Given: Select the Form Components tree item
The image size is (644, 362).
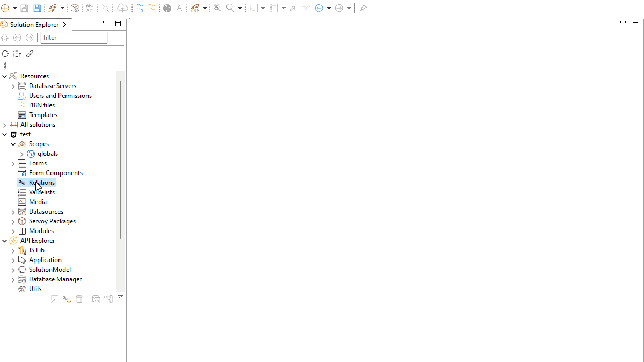Looking at the screenshot, I should pyautogui.click(x=55, y=173).
